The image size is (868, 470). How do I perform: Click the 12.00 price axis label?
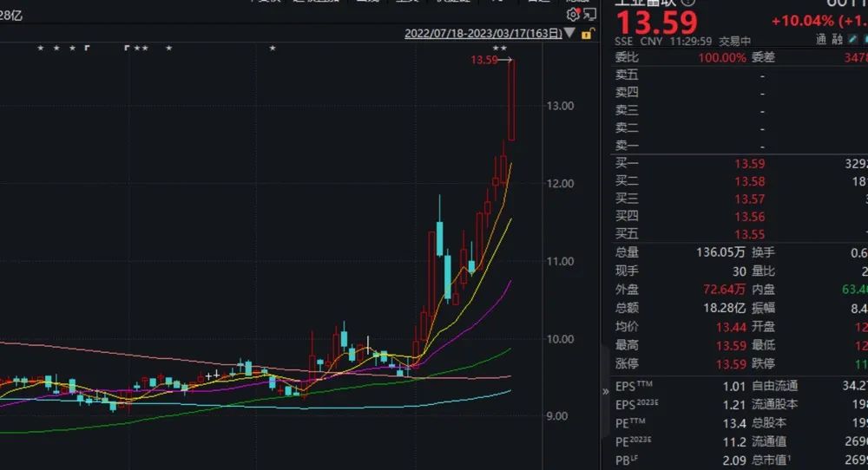(560, 184)
